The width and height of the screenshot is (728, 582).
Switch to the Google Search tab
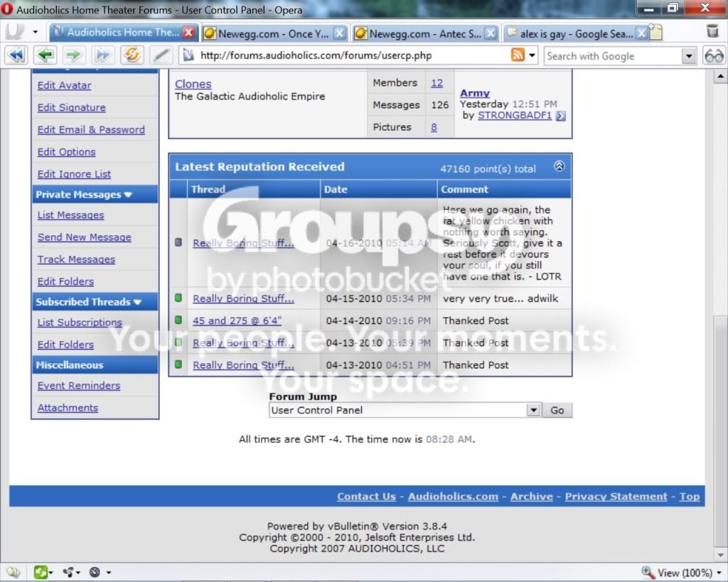coord(576,33)
